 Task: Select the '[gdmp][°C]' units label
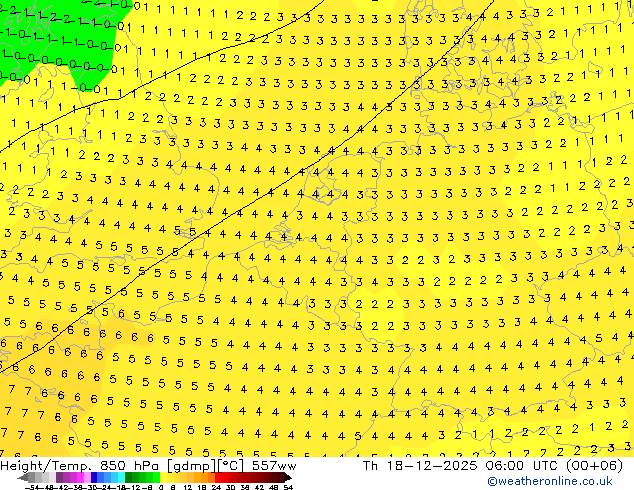(x=205, y=466)
